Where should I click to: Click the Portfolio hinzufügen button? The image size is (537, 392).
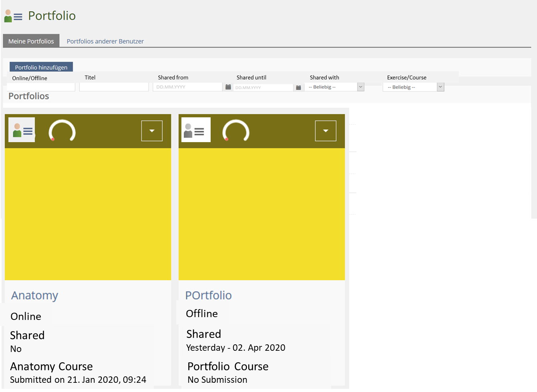click(41, 67)
